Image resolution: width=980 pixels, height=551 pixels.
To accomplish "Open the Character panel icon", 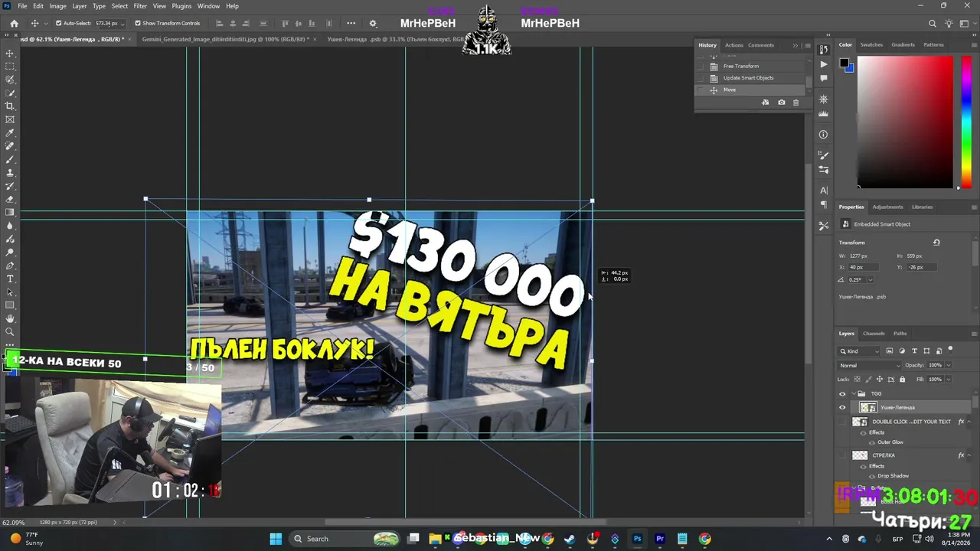I will tap(823, 190).
